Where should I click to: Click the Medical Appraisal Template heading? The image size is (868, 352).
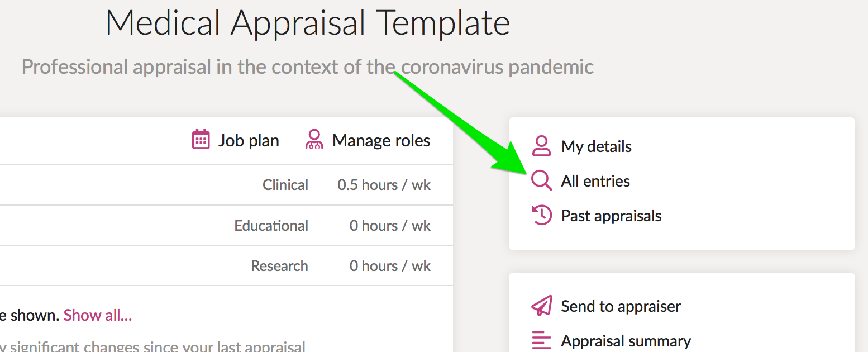coord(308,23)
